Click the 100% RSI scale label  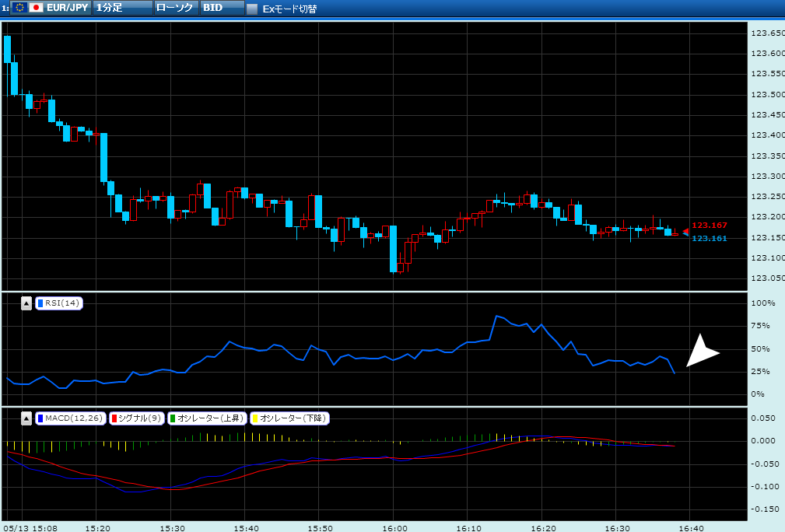tap(763, 303)
